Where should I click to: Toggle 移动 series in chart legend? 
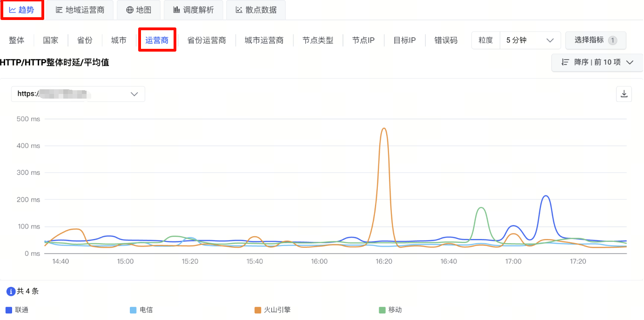(x=390, y=310)
